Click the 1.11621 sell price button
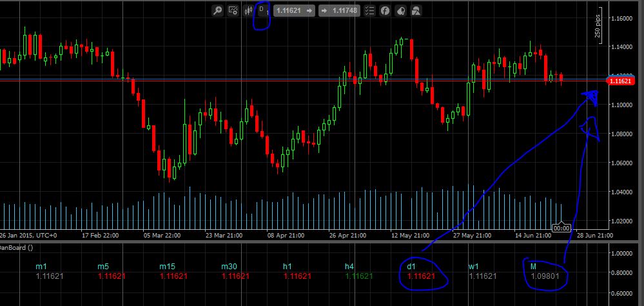Screen dimensions: 644x306 pyautogui.click(x=295, y=10)
